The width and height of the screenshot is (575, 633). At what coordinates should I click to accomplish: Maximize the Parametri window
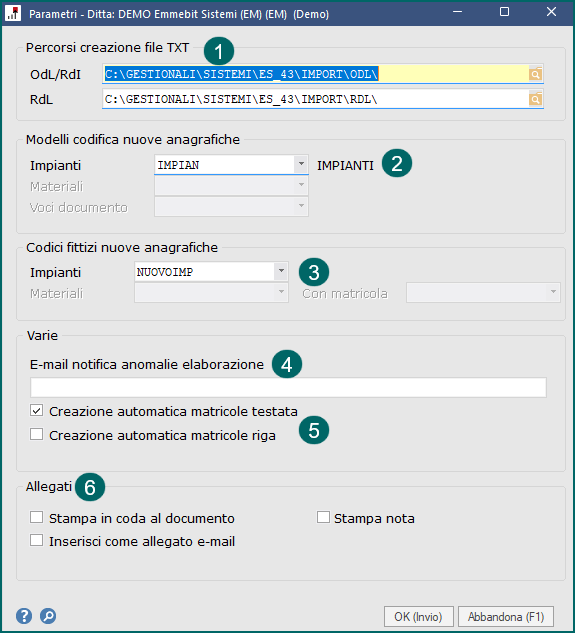pos(504,12)
